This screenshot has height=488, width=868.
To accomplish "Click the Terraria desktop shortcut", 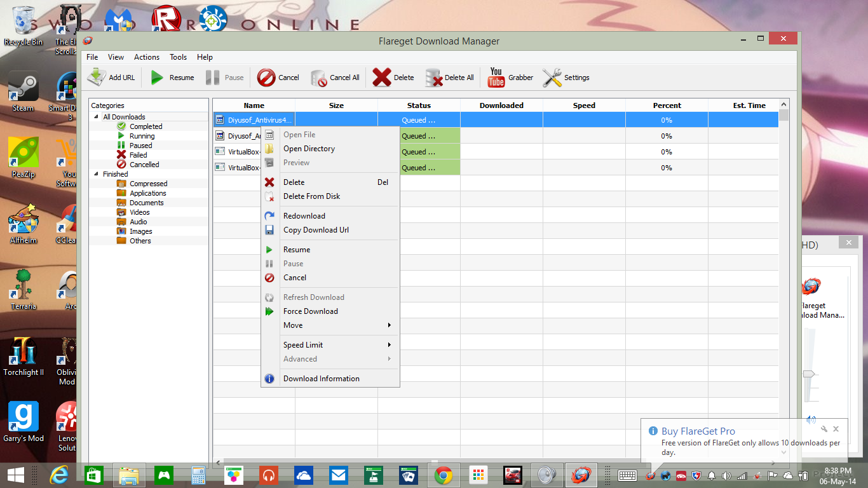I will click(24, 289).
